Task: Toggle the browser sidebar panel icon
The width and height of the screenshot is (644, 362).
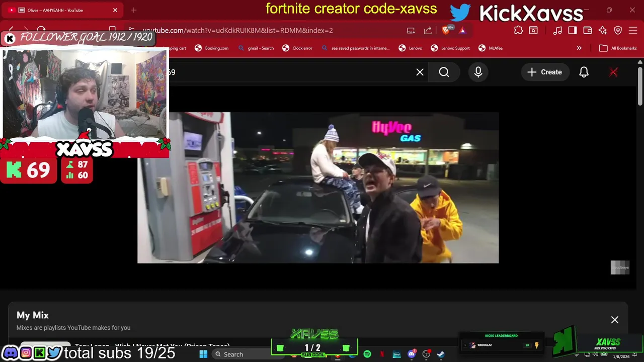Action: [x=573, y=30]
